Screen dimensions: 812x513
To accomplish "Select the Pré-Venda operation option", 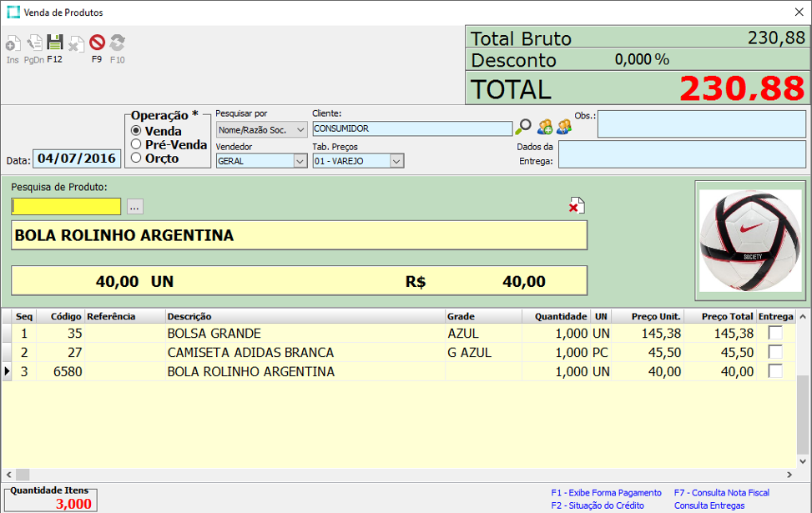I will pyautogui.click(x=136, y=144).
